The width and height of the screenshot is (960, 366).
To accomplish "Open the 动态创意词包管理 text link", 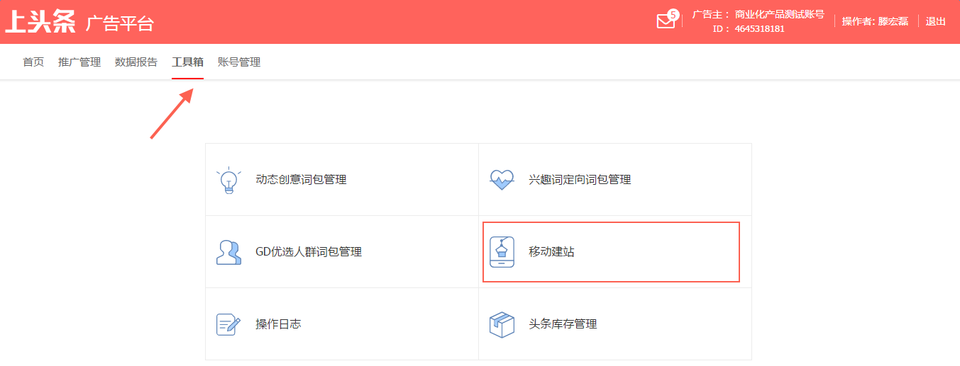I will [x=301, y=180].
